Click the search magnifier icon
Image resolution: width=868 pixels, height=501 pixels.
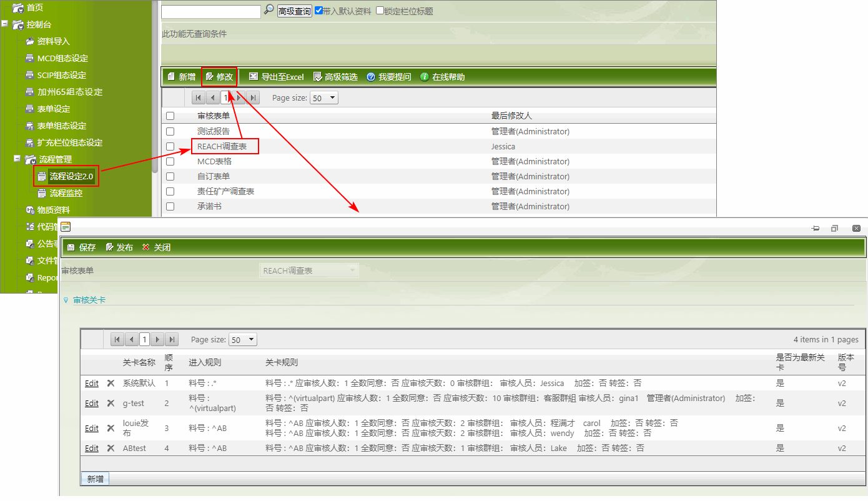point(269,10)
